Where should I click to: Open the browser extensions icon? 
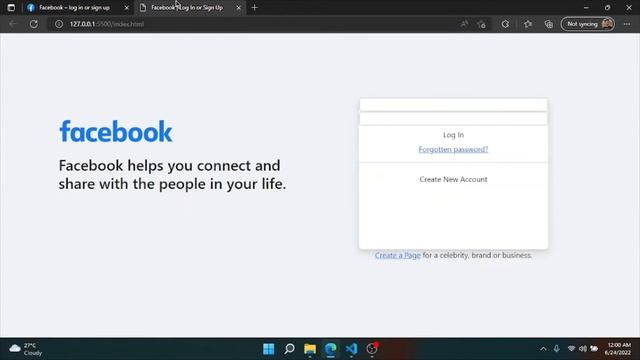[x=505, y=24]
